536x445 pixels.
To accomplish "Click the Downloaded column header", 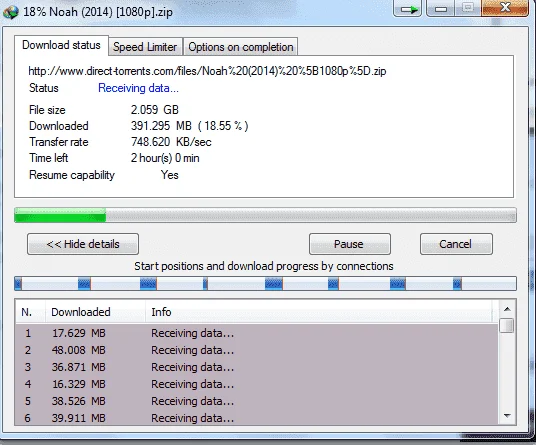I will point(95,312).
